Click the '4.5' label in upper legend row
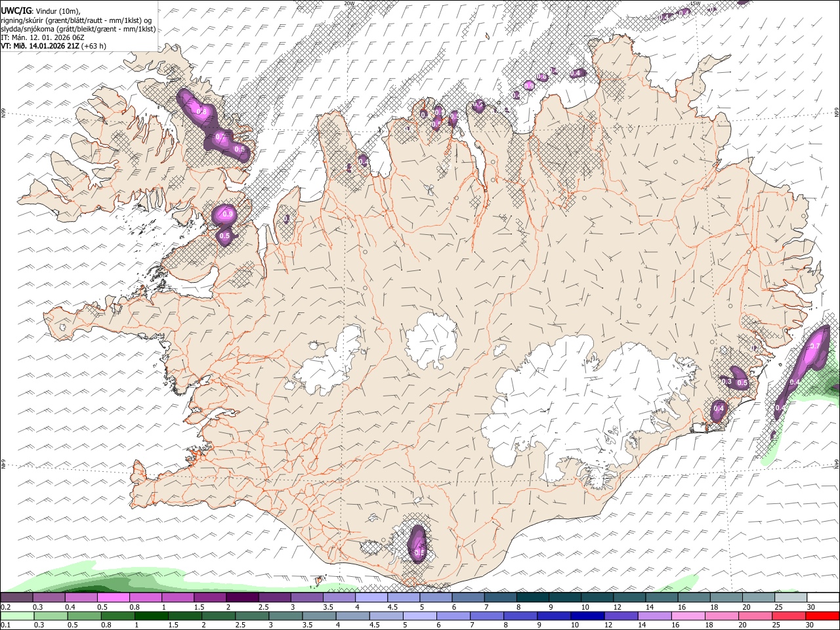The height and width of the screenshot is (630, 840). tap(393, 607)
